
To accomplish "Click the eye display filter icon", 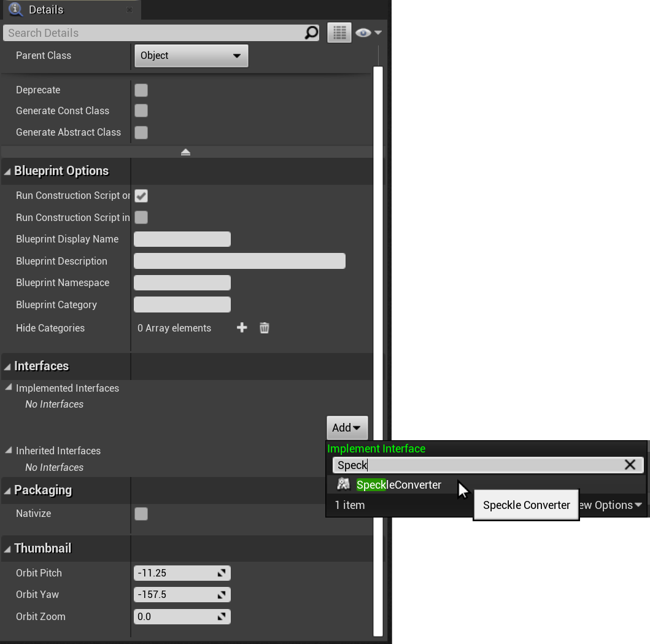I will (362, 32).
